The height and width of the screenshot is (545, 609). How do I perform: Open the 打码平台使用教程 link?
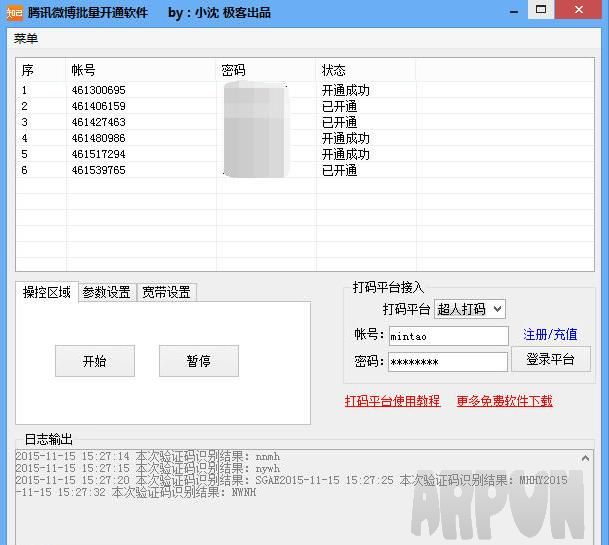coord(392,401)
